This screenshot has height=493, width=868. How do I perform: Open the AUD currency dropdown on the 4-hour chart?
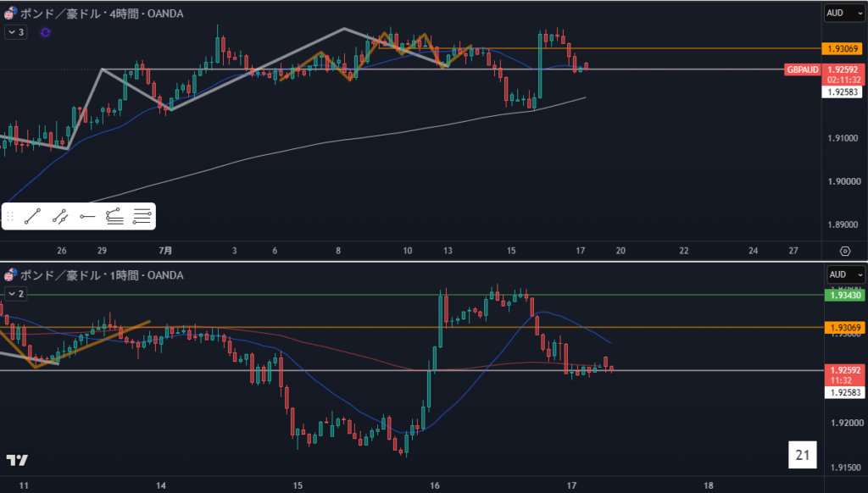coord(844,13)
